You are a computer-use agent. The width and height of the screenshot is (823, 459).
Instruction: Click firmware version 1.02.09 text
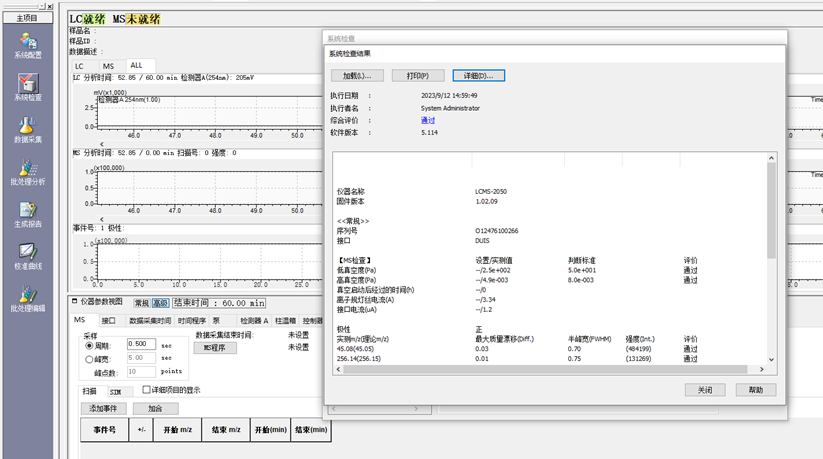point(487,202)
